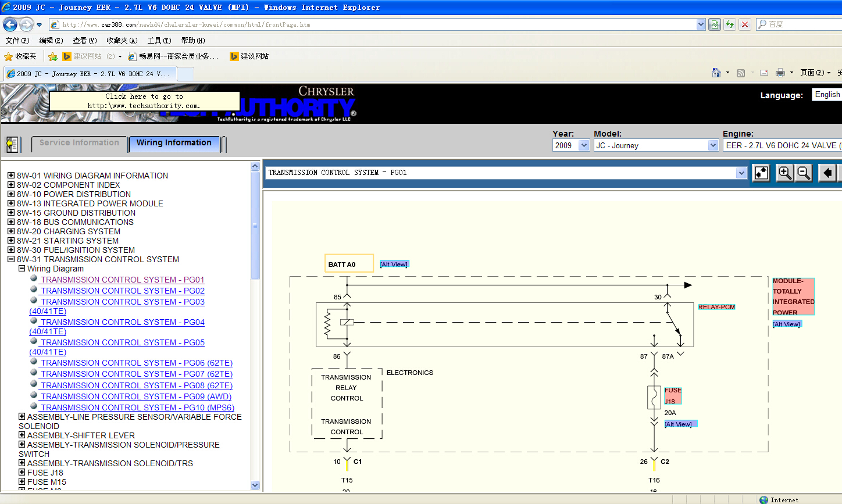Screen dimensions: 842x504
Task: Toggle Compatibility View icon in address bar
Action: (715, 24)
